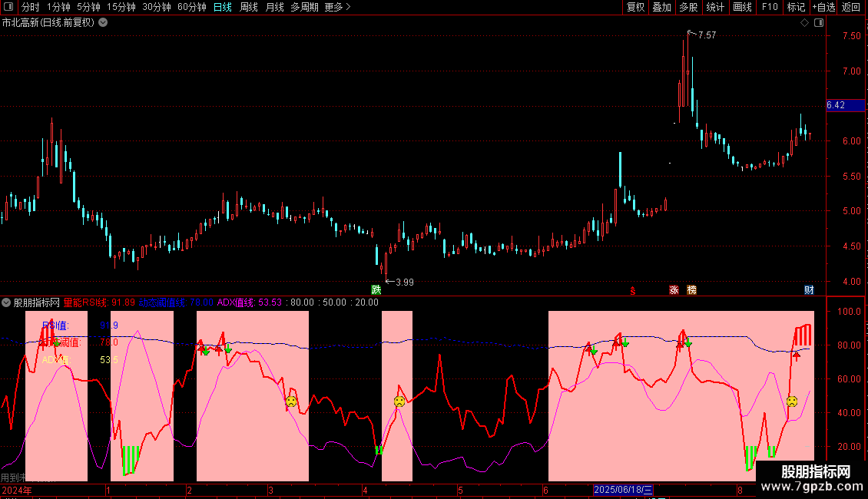Click the 统计 statistics button
868x499 pixels.
[715, 7]
